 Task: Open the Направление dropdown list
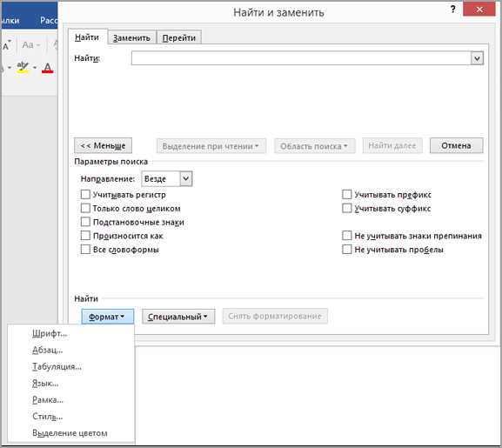tap(186, 178)
